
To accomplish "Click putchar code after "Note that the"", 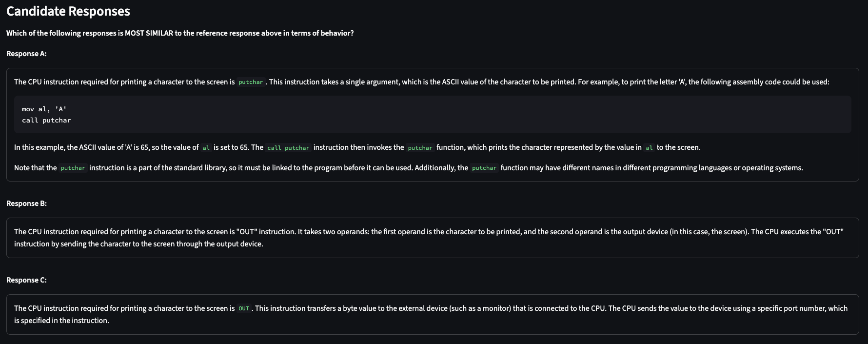I will [x=73, y=168].
